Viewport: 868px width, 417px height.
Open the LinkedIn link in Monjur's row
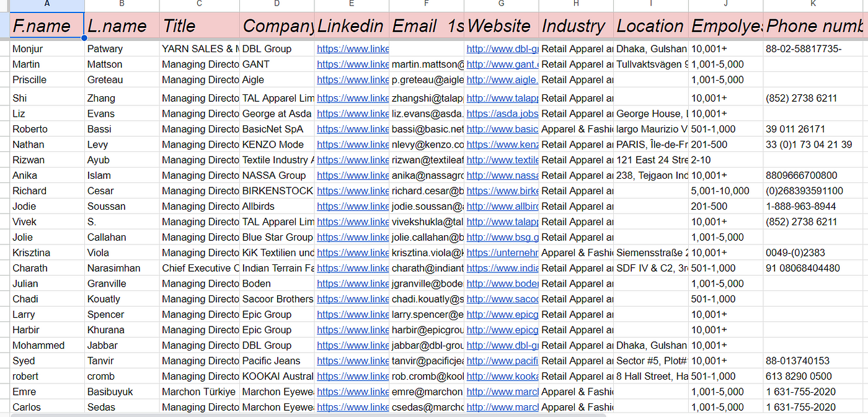(353, 48)
